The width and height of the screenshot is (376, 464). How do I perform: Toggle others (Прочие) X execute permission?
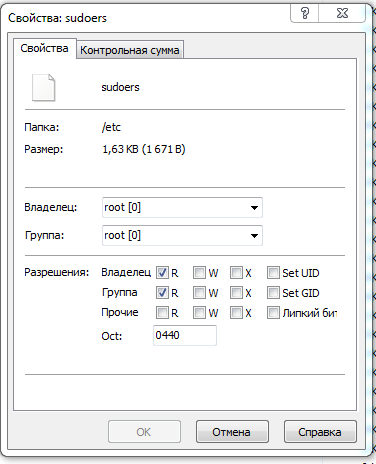click(236, 313)
